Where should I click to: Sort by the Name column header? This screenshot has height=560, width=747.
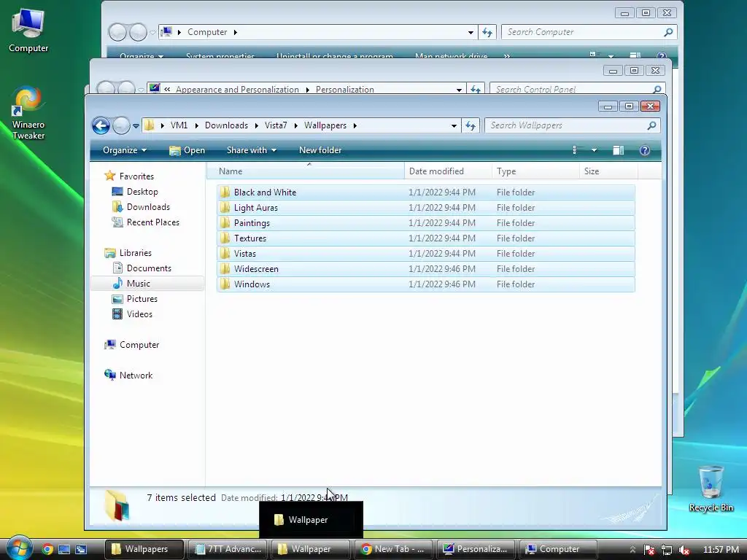306,171
